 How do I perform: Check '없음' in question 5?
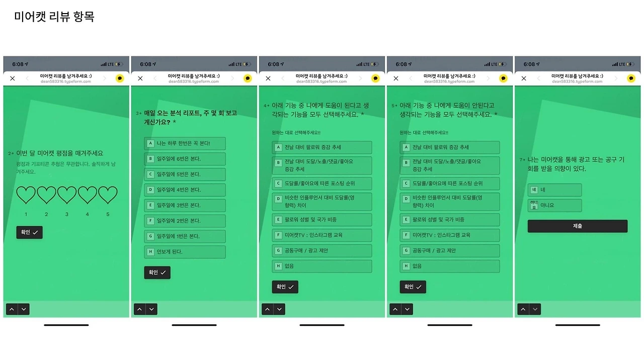coord(450,266)
